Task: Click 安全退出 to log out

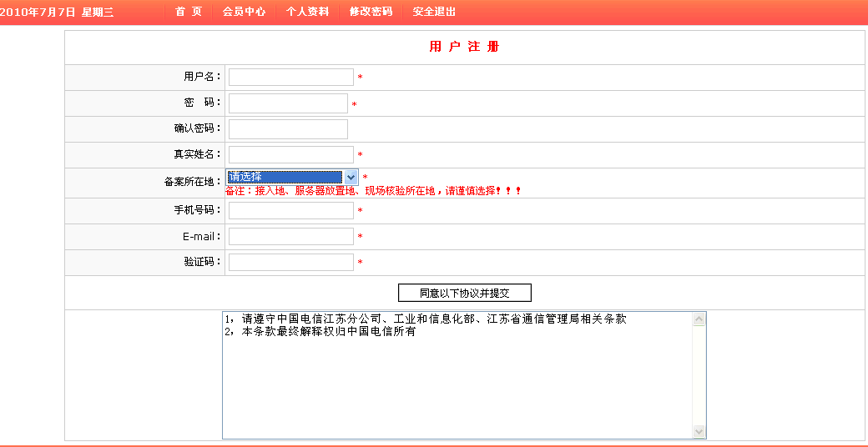Action: pyautogui.click(x=434, y=12)
